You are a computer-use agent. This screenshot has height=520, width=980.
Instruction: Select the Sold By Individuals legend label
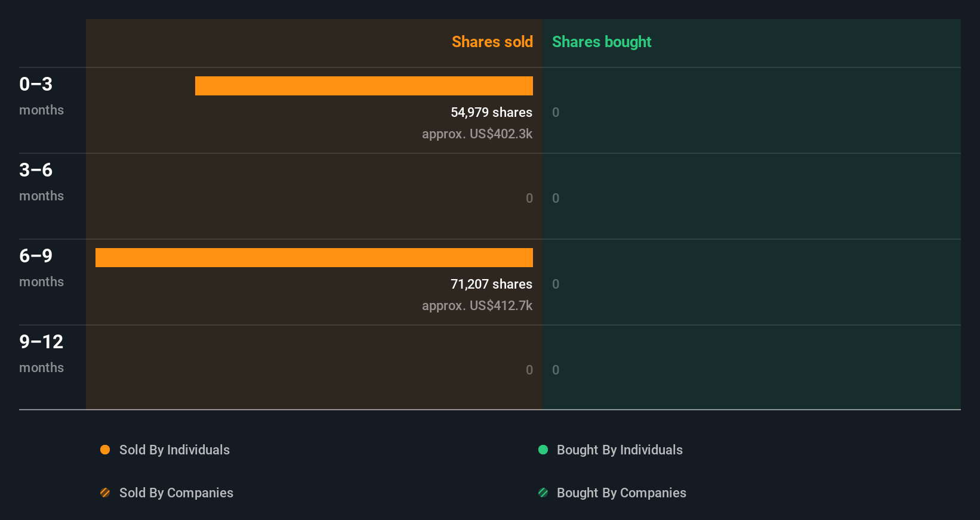(174, 450)
